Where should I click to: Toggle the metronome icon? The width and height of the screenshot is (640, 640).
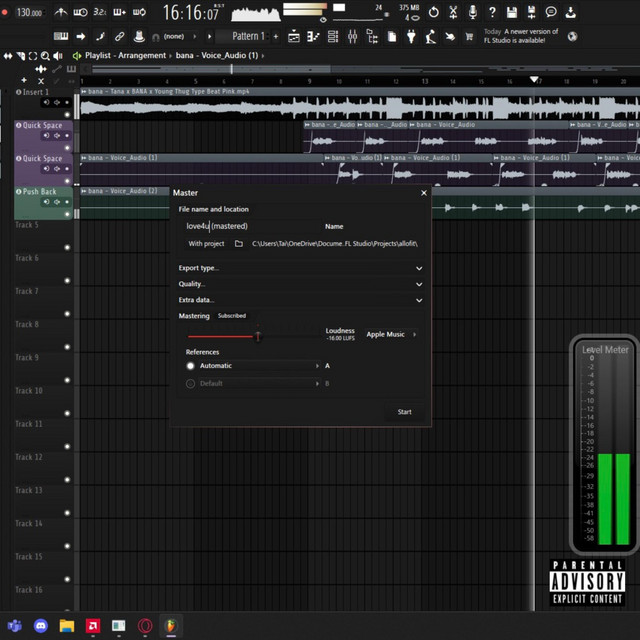(61, 12)
